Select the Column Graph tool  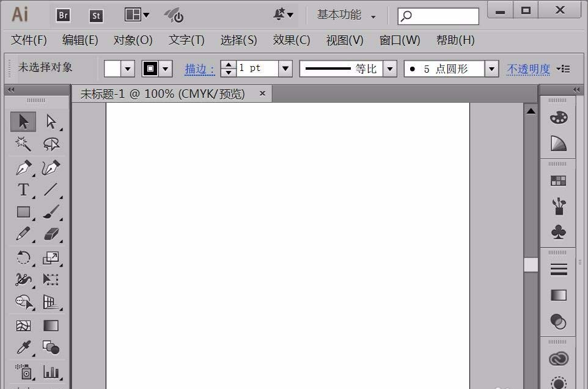51,372
